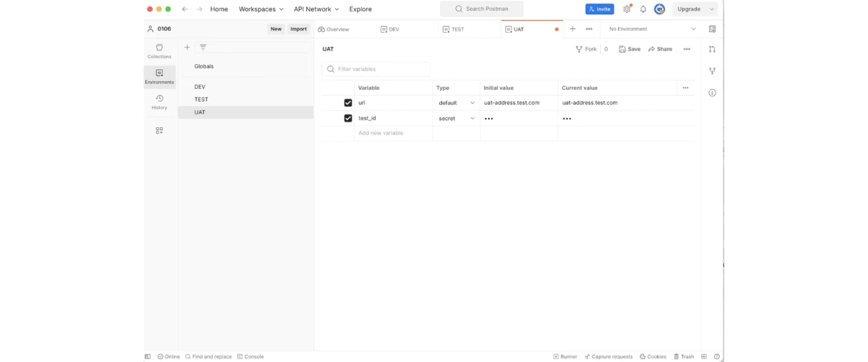The image size is (868, 362).
Task: Open table column options three dots
Action: pyautogui.click(x=685, y=88)
